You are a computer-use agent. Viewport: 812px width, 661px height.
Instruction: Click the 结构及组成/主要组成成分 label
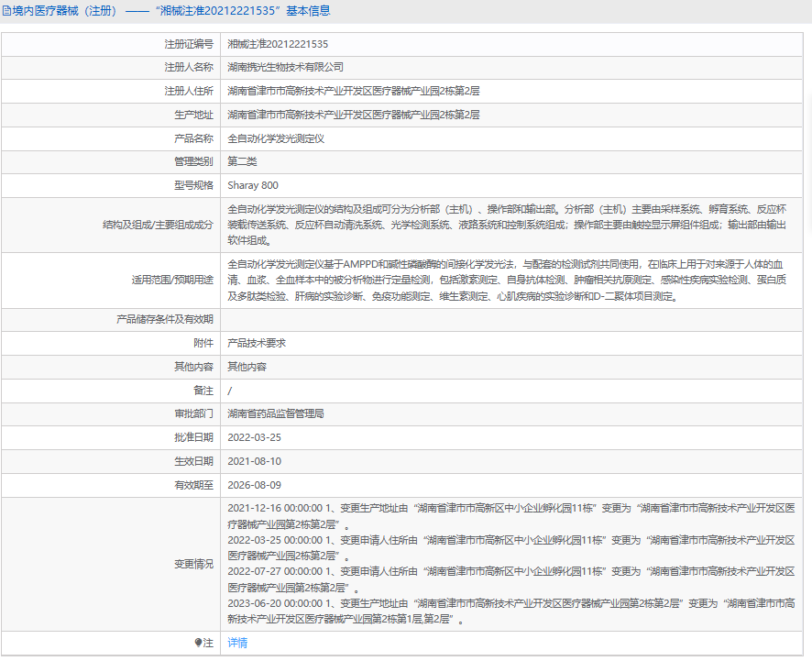[158, 225]
